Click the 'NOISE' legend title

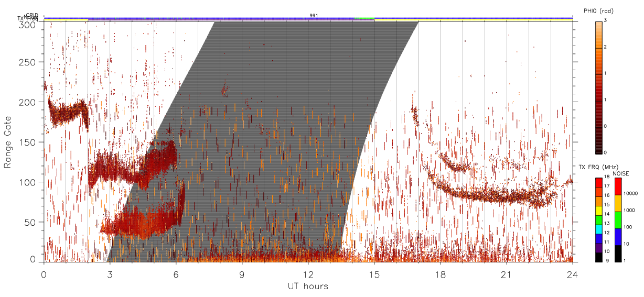tap(621, 173)
